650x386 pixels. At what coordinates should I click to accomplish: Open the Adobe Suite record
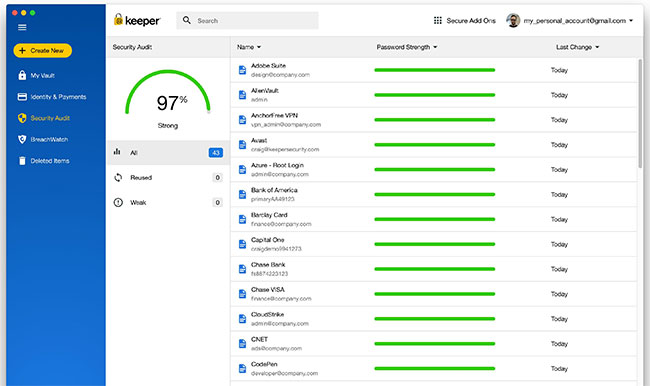[x=434, y=70]
